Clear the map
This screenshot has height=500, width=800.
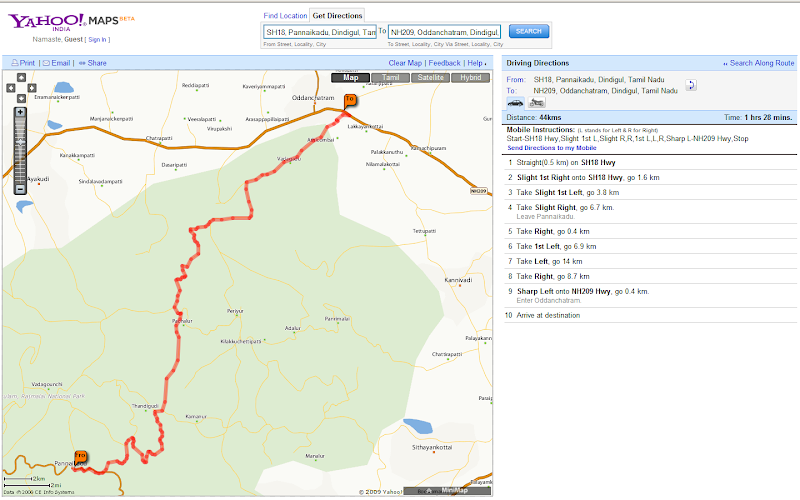[405, 63]
